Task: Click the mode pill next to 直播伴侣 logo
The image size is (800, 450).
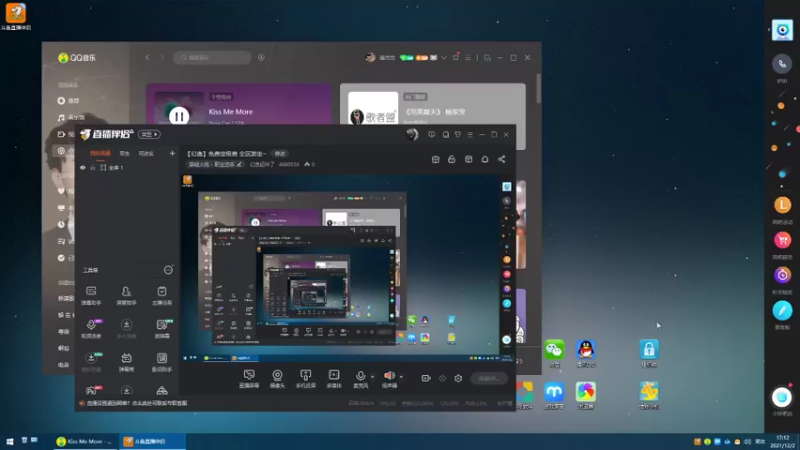Action: tap(149, 134)
